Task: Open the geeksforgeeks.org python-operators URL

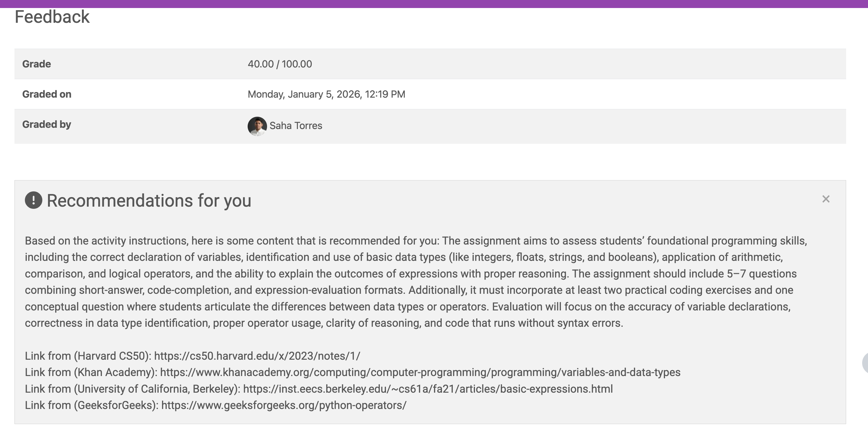Action: [x=284, y=405]
